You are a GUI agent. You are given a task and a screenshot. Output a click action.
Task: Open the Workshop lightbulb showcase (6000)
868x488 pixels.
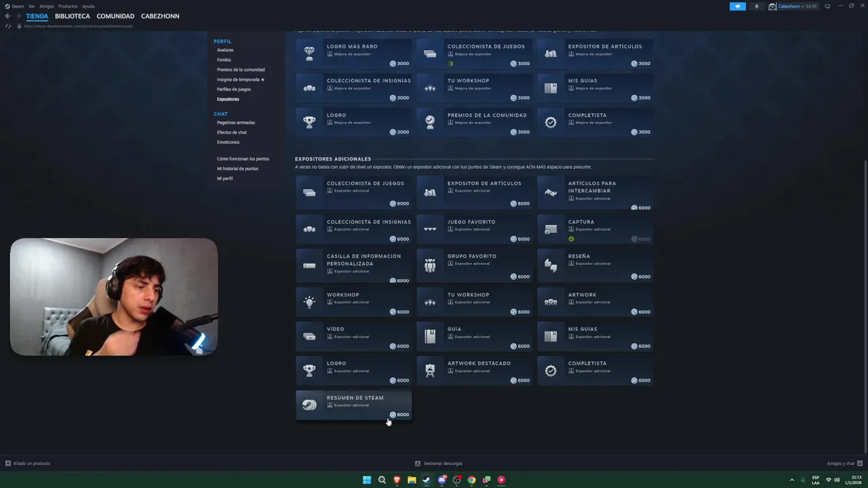click(354, 302)
